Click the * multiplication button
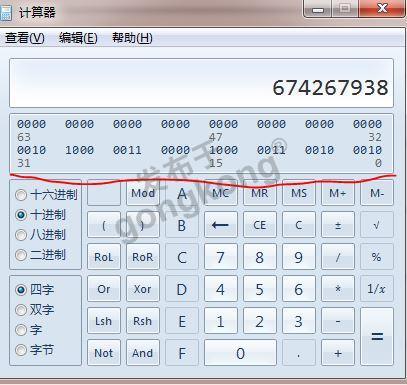Screen dimensions: 407x385 click(x=338, y=289)
